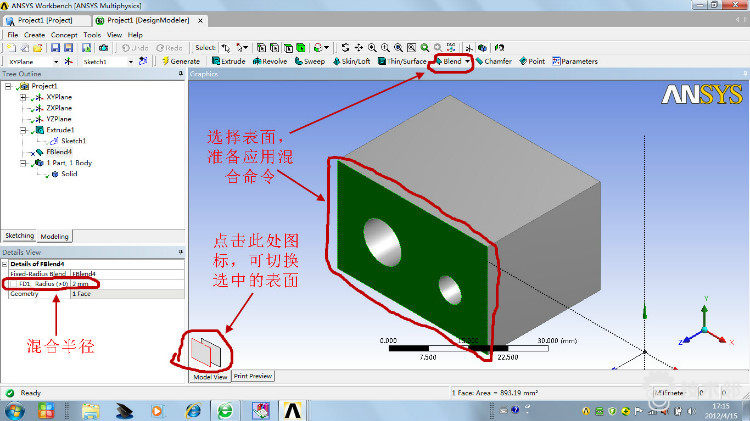
Task: Click the Rotate view icon
Action: click(x=345, y=48)
